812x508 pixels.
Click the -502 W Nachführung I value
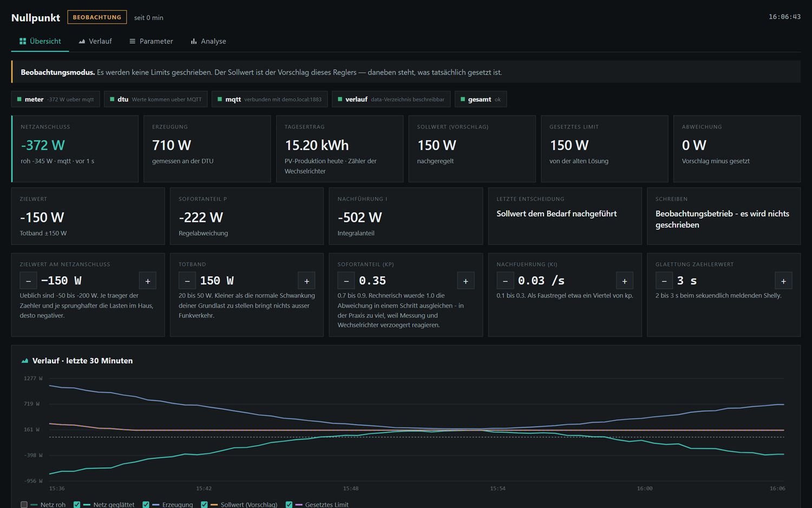coord(360,217)
